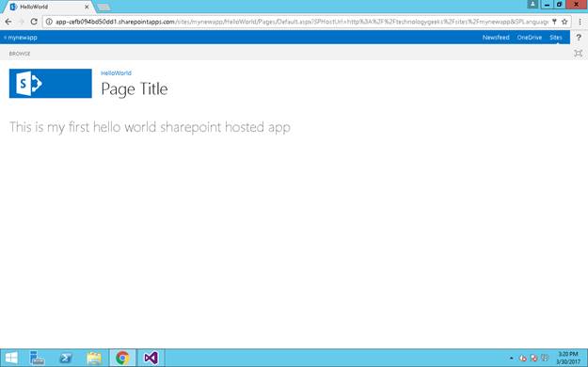The width and height of the screenshot is (588, 367).
Task: Click the second red system tray icon
Action: point(533,359)
